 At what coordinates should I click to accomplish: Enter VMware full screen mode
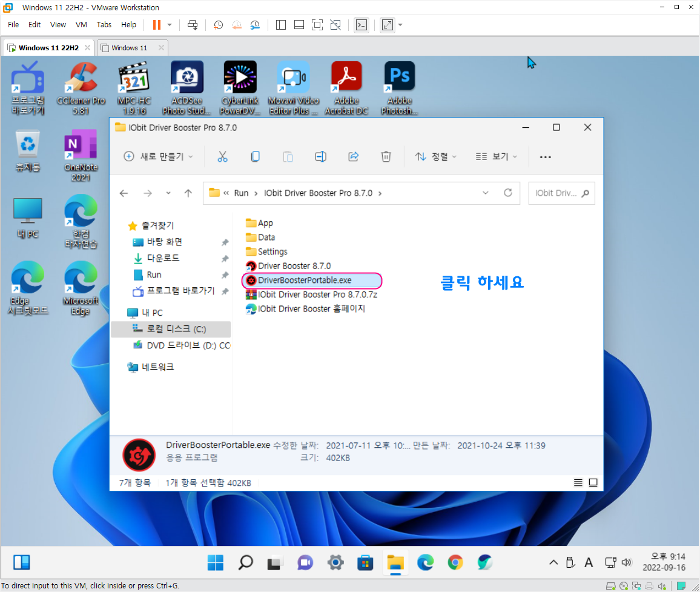(x=388, y=25)
